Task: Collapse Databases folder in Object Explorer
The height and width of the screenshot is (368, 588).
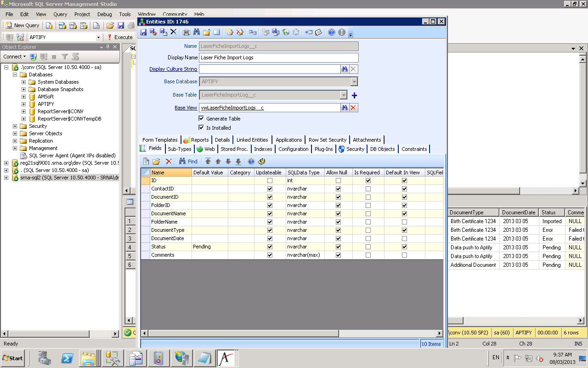Action: (x=15, y=75)
